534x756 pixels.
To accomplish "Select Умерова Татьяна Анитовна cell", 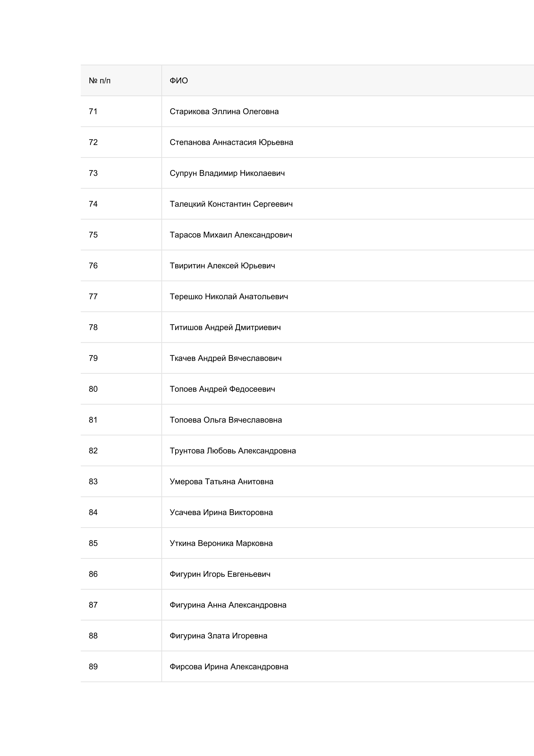I will click(x=348, y=481).
